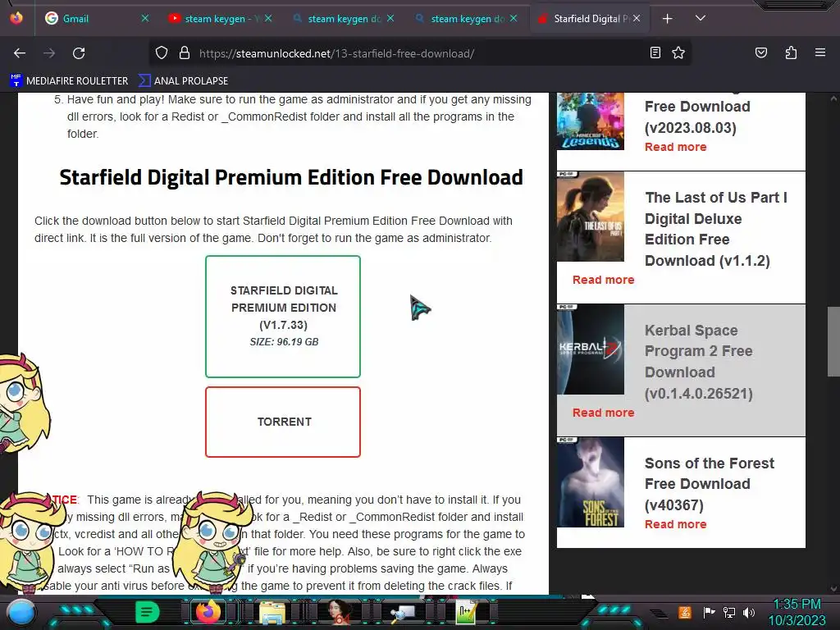Open the Firefox hamburger menu
Image resolution: width=840 pixels, height=630 pixels.
(x=819, y=53)
